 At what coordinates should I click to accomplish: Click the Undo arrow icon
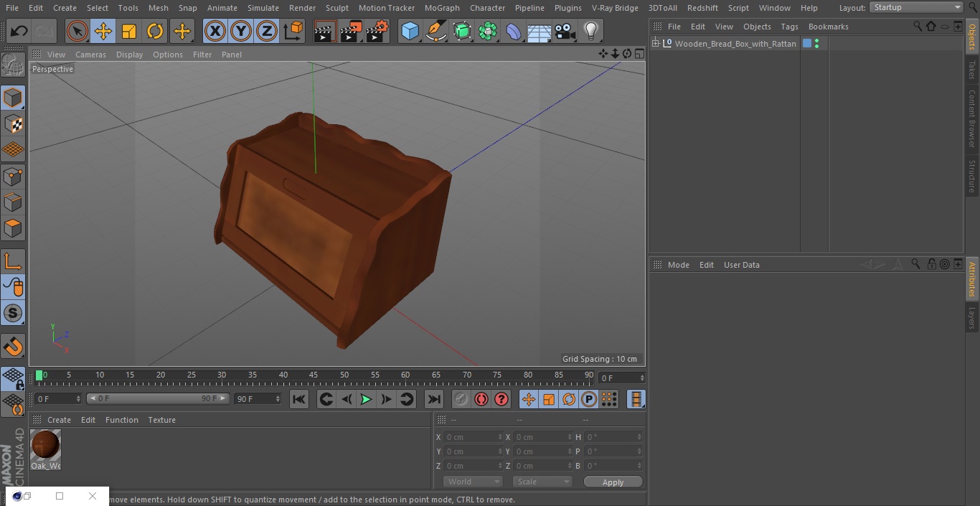pyautogui.click(x=19, y=32)
